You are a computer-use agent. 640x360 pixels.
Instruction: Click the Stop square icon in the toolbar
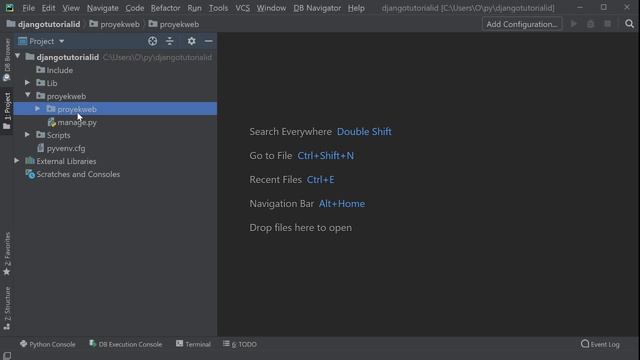pos(608,24)
